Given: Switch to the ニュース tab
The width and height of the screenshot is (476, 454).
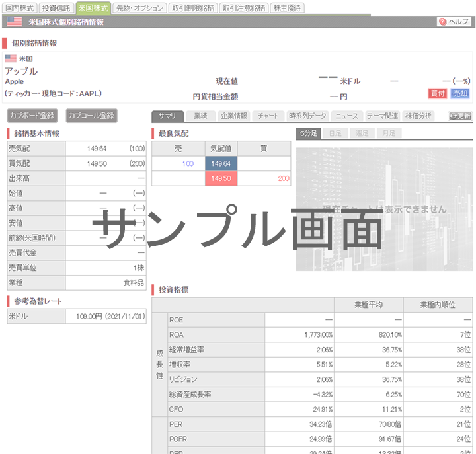Looking at the screenshot, I should point(346,116).
